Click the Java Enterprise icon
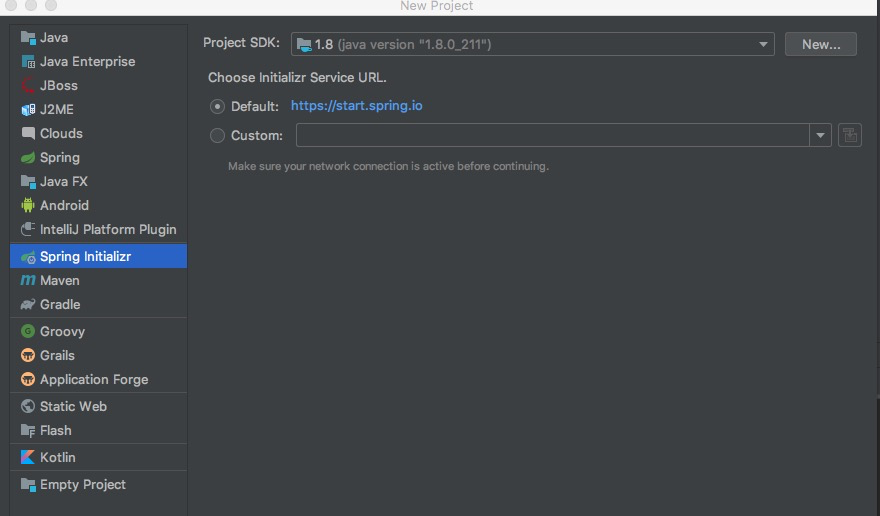The height and width of the screenshot is (516, 880). coord(28,62)
